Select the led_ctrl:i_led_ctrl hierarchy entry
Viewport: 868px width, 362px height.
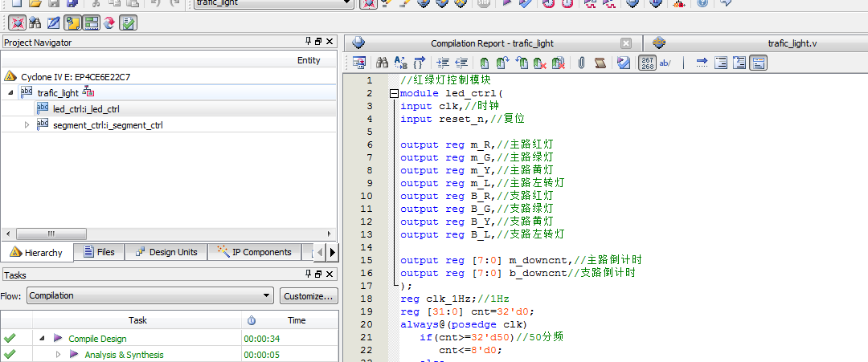click(x=86, y=109)
